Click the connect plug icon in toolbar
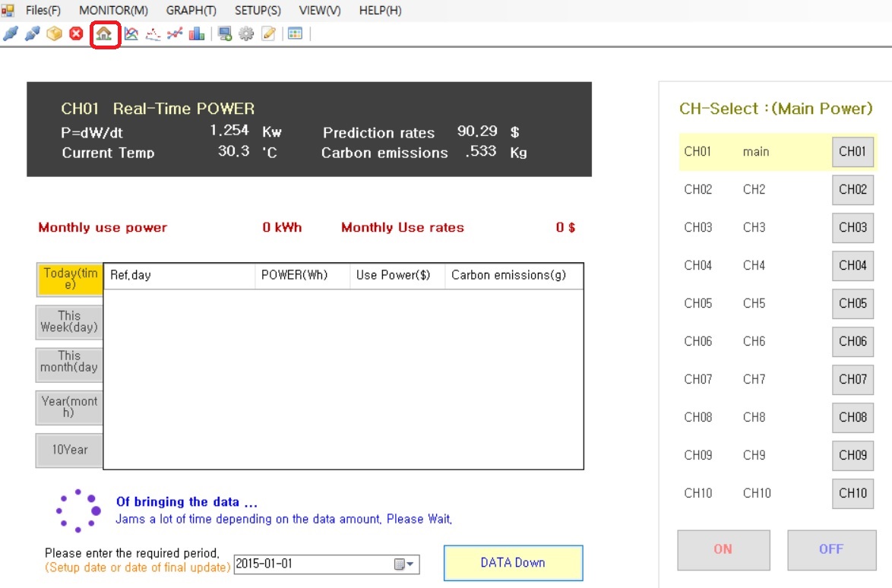 pos(10,33)
